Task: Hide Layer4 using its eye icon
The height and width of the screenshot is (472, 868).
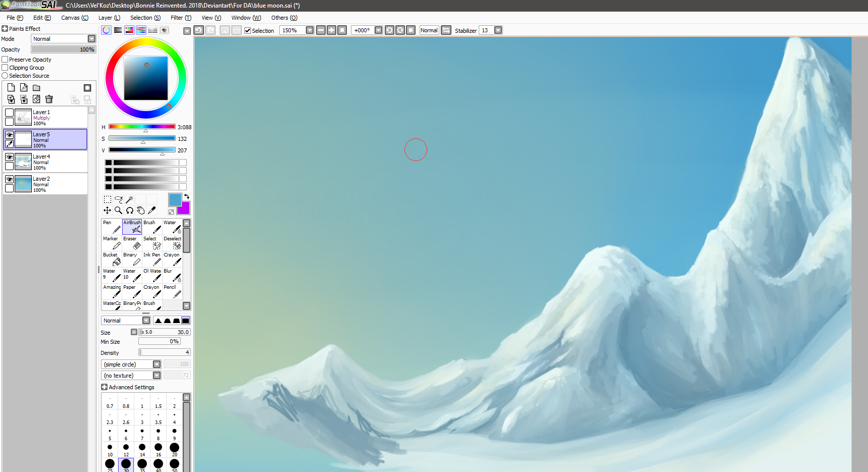Action: [9, 157]
